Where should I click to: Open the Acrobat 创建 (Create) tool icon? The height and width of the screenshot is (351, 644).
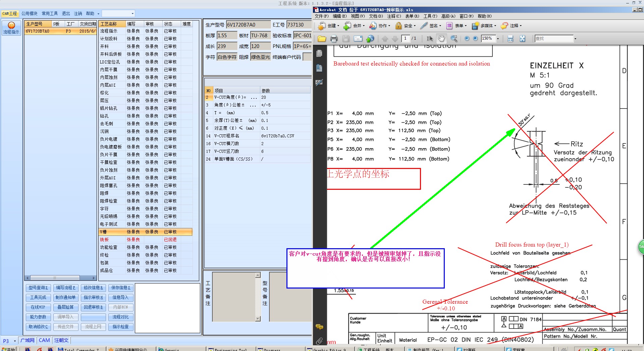click(x=322, y=26)
